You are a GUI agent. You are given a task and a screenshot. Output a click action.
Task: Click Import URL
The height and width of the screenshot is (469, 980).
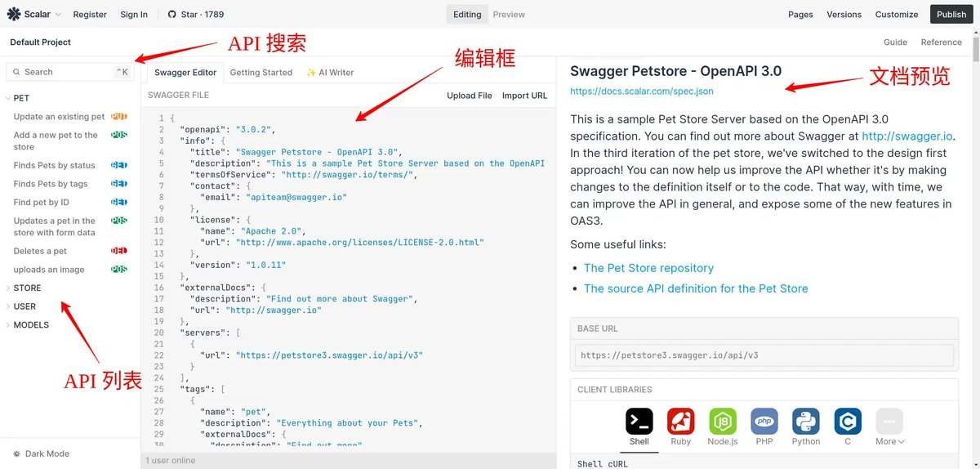[524, 96]
